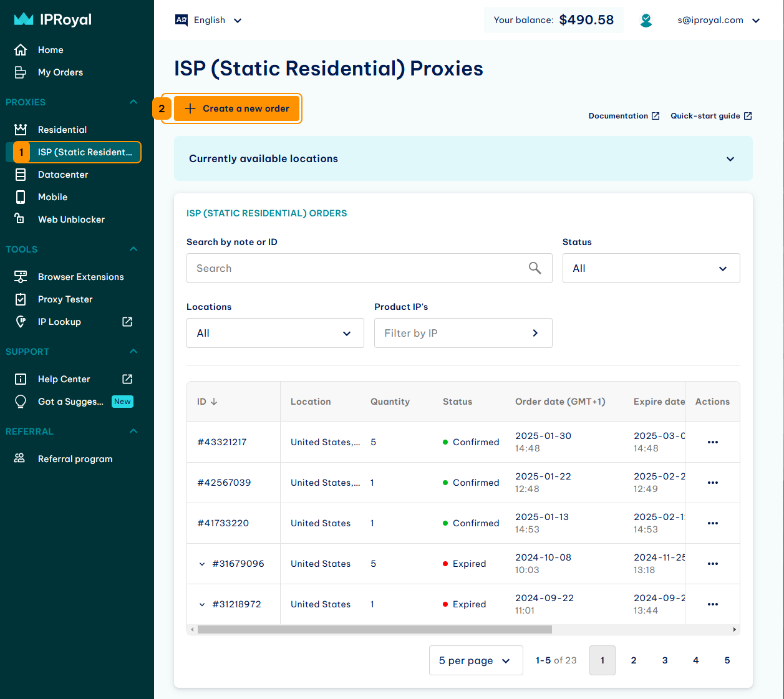Click the Home house icon in sidebar
The image size is (784, 699).
coord(21,50)
